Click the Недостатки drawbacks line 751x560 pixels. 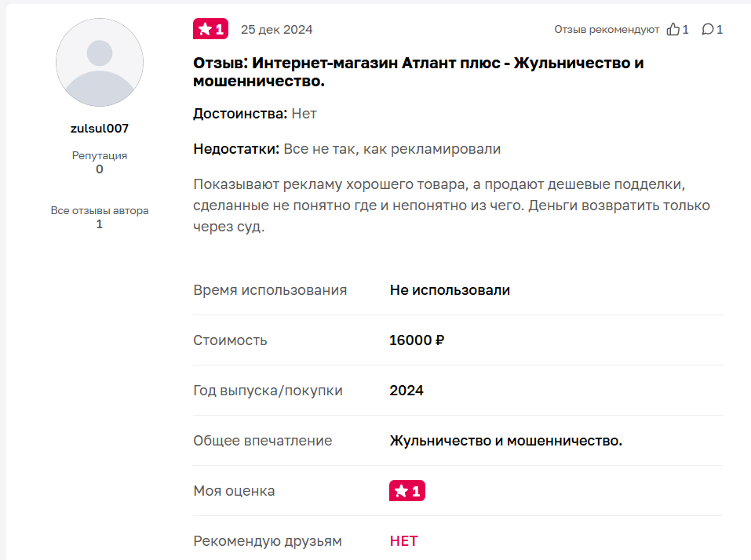pos(347,149)
